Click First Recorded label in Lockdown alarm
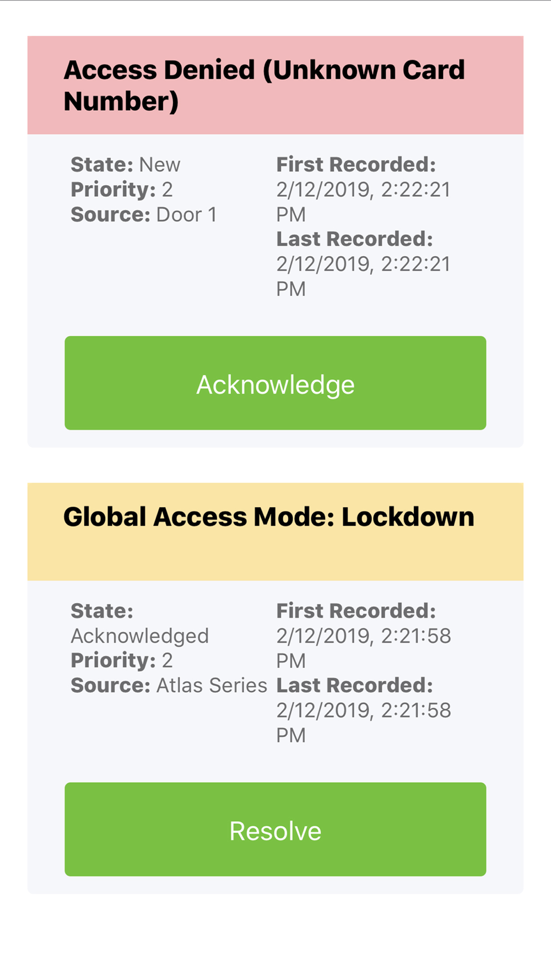The image size is (551, 980). pos(356,611)
